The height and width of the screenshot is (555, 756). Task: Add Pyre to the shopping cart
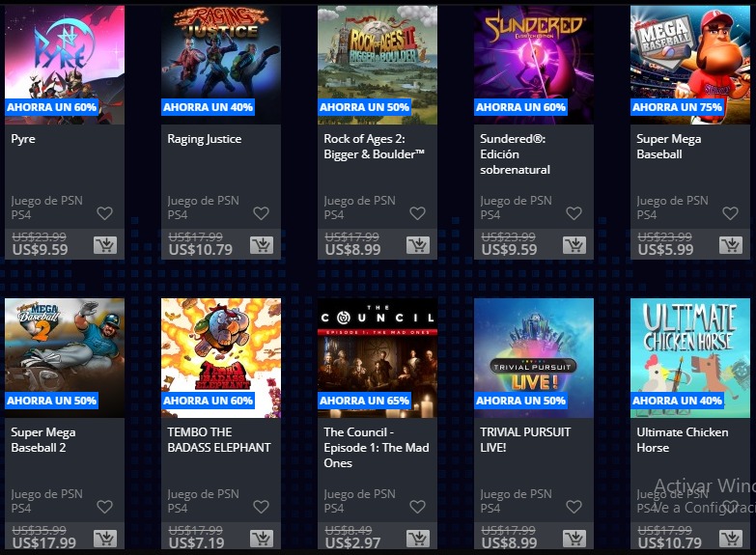pos(105,245)
